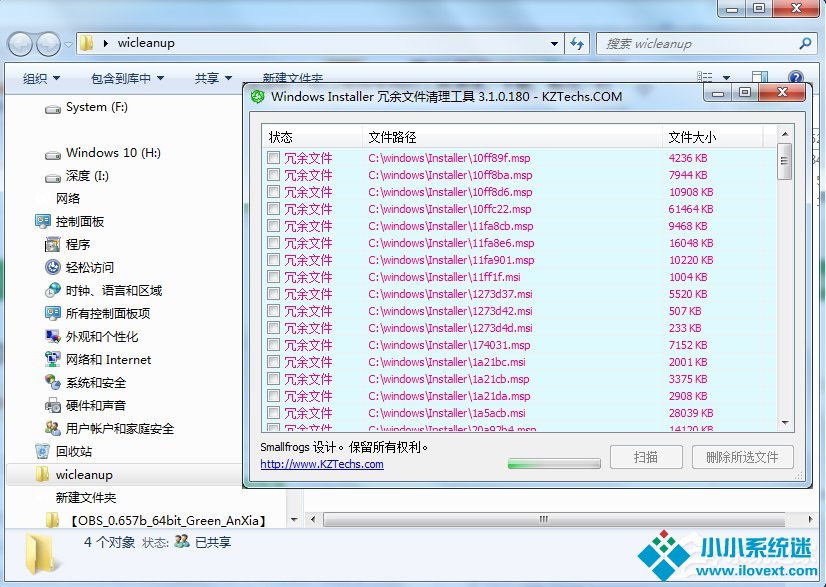Click the Explorer forward navigation arrow
The width and height of the screenshot is (826, 587).
click(48, 44)
